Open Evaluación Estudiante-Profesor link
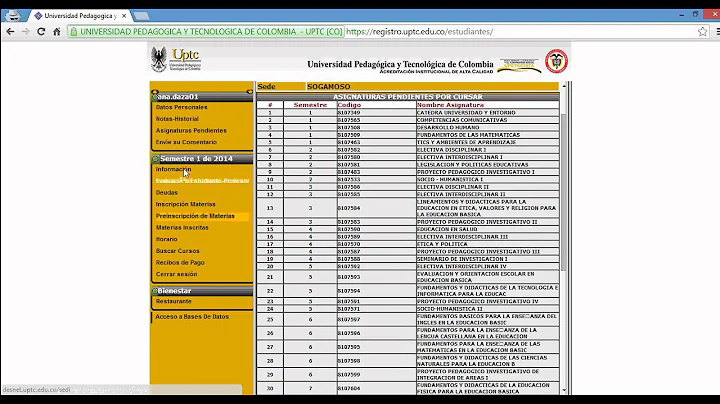 pyautogui.click(x=202, y=181)
